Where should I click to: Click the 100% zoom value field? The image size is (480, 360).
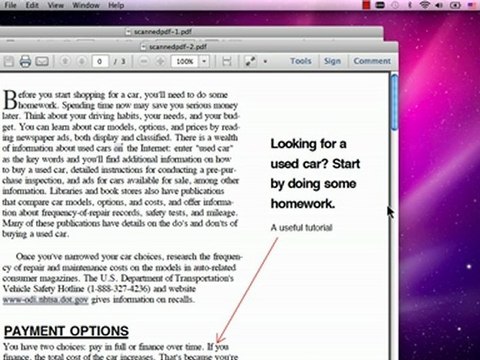point(185,61)
